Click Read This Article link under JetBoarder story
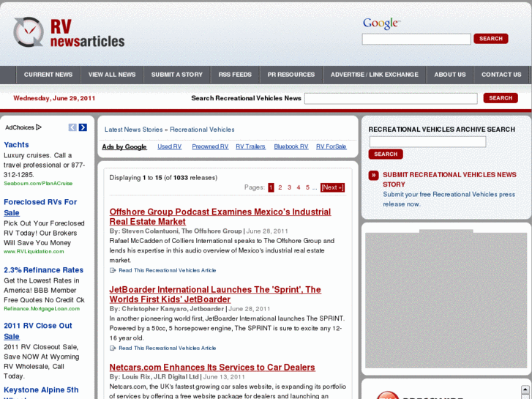The image size is (532, 399). point(168,348)
